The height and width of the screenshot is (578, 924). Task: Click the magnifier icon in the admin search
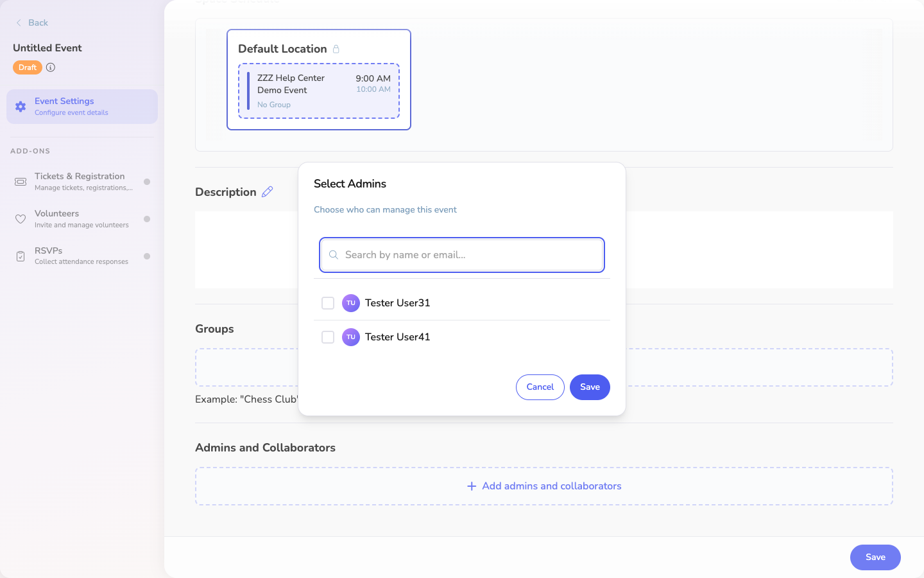334,255
